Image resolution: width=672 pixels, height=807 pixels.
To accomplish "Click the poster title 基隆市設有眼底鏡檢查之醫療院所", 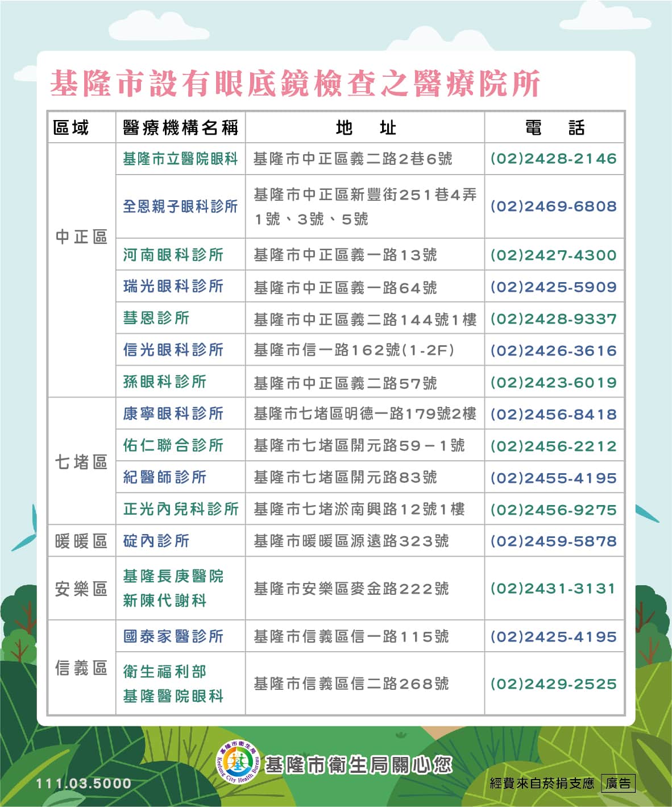I will click(x=295, y=84).
